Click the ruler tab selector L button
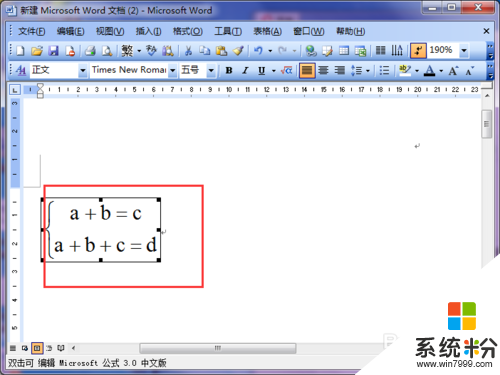 click(x=15, y=90)
